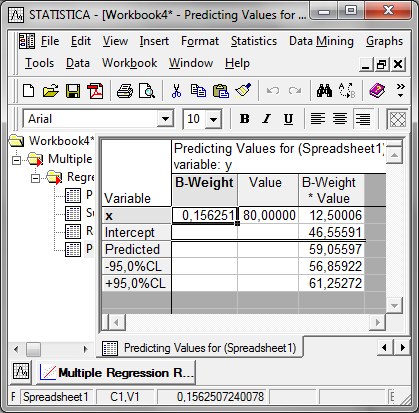Collapse the Regre folder tree node
419x413 pixels.
click(35, 178)
